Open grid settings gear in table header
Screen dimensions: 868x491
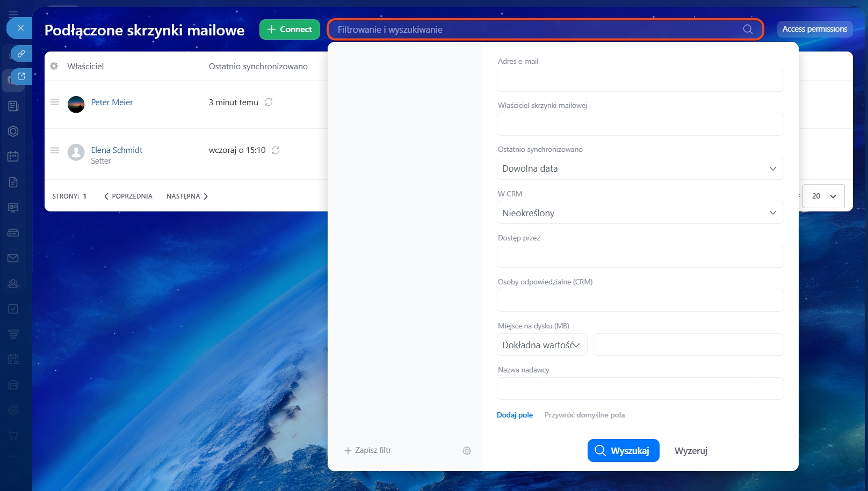(54, 66)
